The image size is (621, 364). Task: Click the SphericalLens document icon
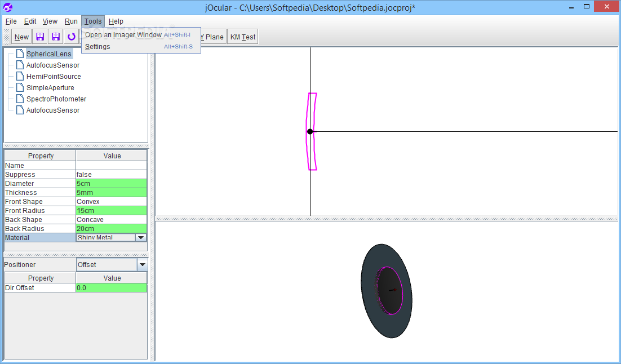tap(20, 54)
